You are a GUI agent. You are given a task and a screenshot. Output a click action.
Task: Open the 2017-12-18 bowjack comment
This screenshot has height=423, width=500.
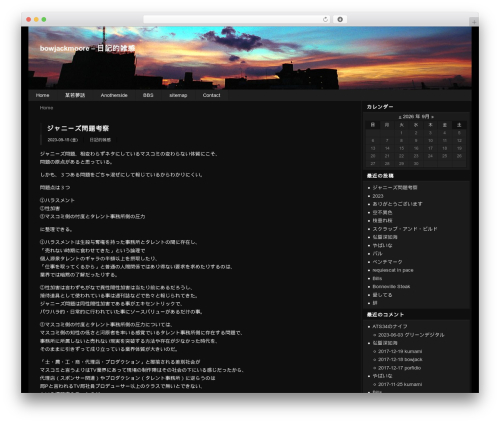[400, 360]
